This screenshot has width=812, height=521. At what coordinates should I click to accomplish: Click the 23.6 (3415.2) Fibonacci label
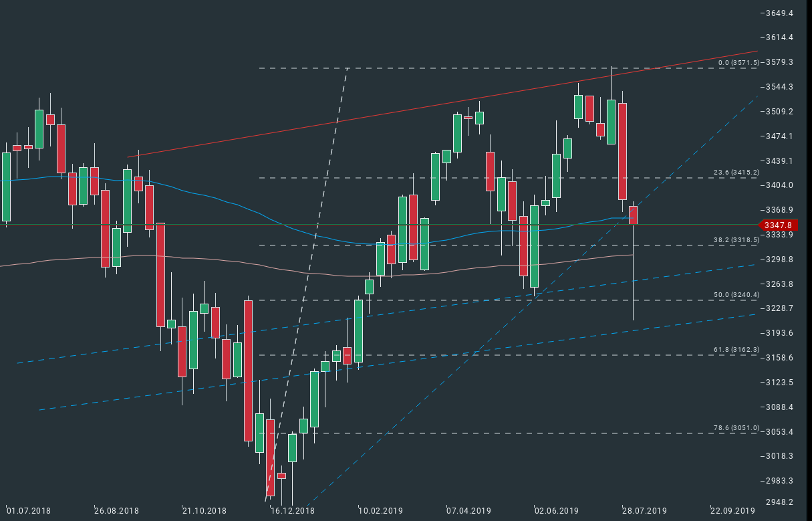point(736,173)
